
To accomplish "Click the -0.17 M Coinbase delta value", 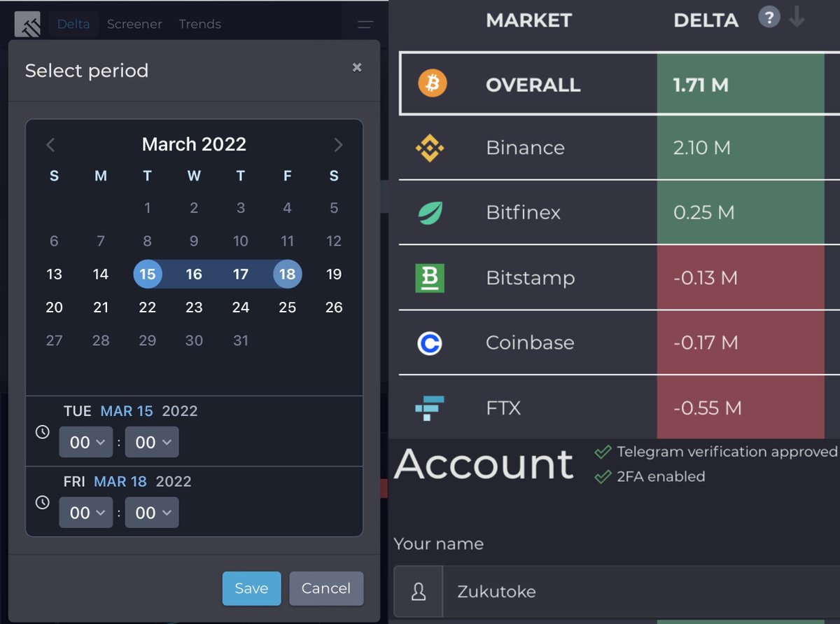I will pos(706,342).
